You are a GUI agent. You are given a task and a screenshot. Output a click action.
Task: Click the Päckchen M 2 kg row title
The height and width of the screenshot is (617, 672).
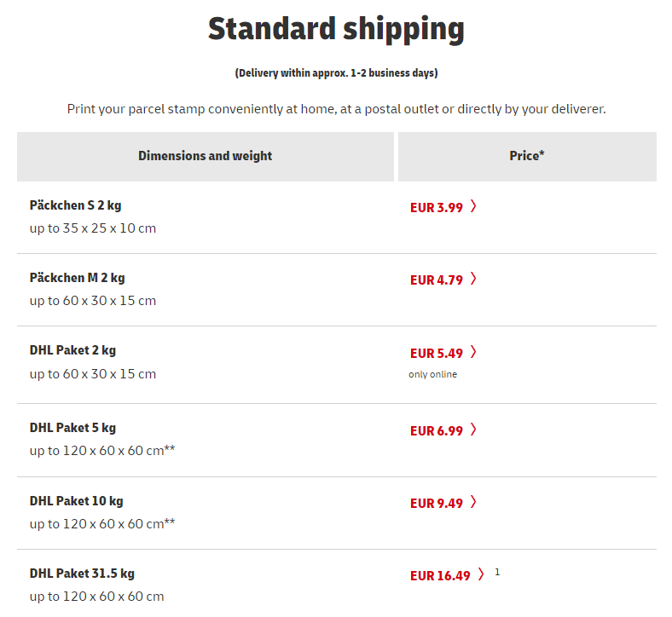tap(77, 278)
